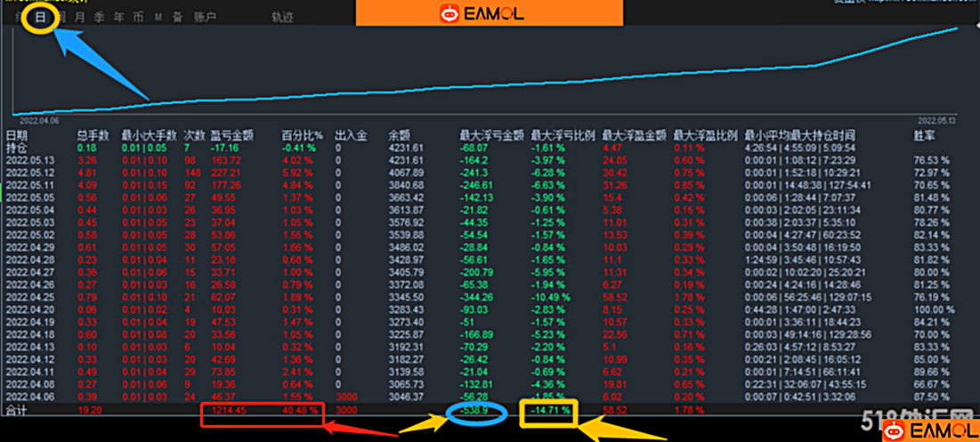Click the 盈亏金额 column header
The width and height of the screenshot is (980, 442).
[x=231, y=136]
